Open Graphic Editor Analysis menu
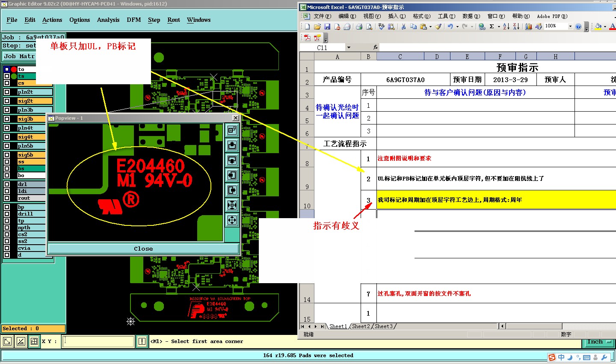 coord(108,20)
